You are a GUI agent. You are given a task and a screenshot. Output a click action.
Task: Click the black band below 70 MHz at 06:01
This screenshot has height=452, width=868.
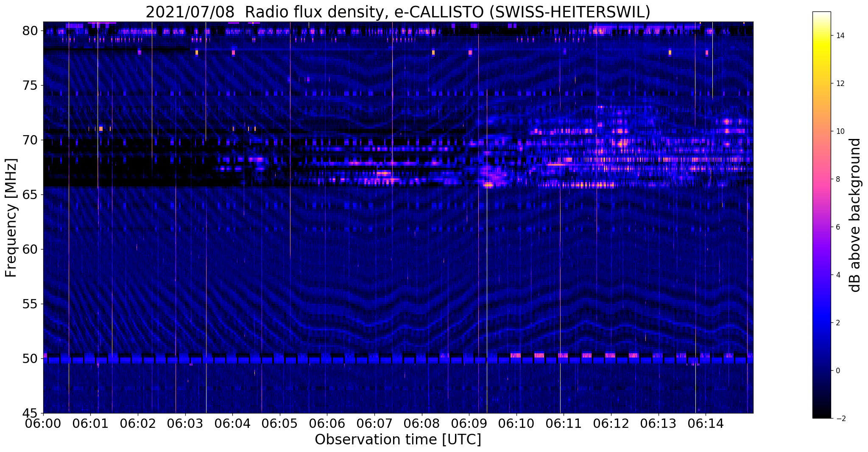point(90,163)
